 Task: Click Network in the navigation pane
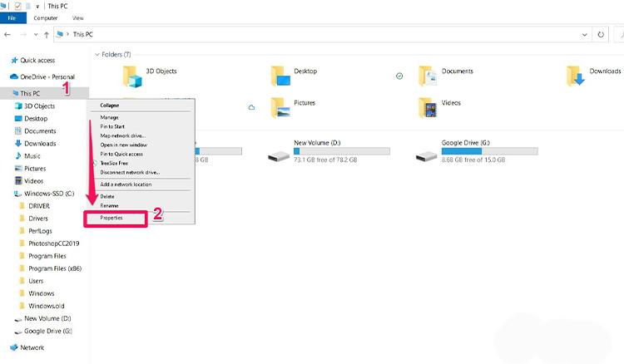pyautogui.click(x=32, y=347)
